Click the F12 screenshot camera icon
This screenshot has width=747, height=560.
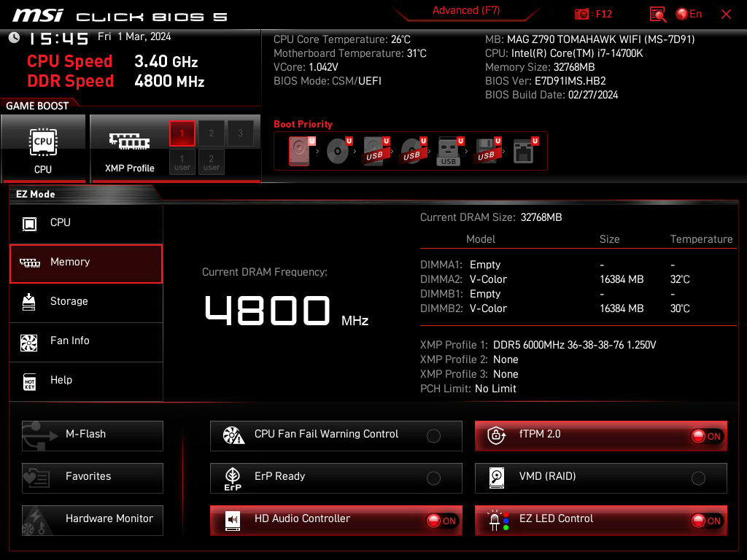(x=581, y=15)
